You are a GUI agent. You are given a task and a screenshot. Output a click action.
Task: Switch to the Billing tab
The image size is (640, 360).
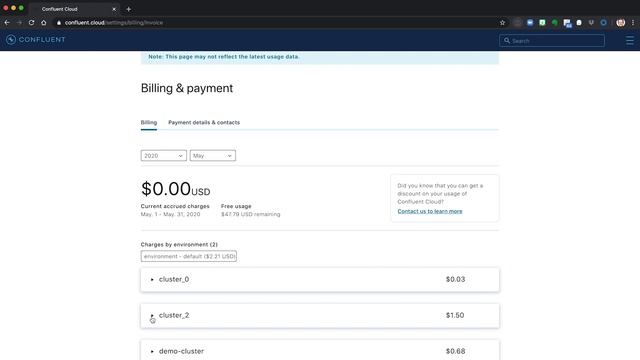point(149,122)
